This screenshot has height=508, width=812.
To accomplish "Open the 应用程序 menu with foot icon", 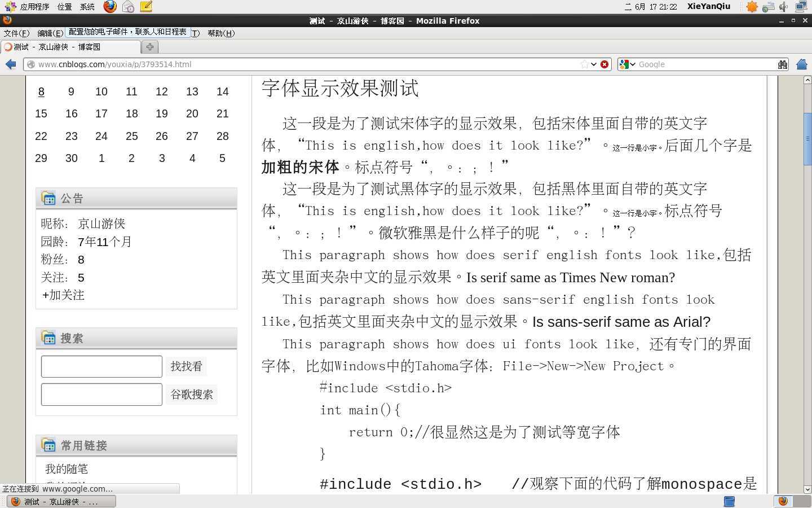I will click(27, 7).
